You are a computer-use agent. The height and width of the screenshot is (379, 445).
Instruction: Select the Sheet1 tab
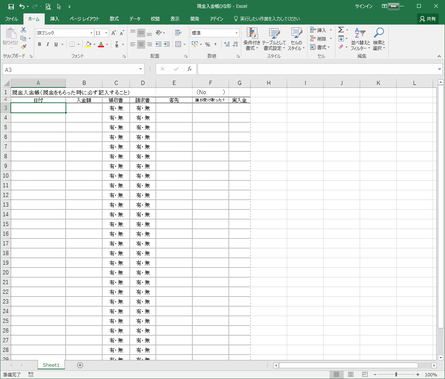51,365
